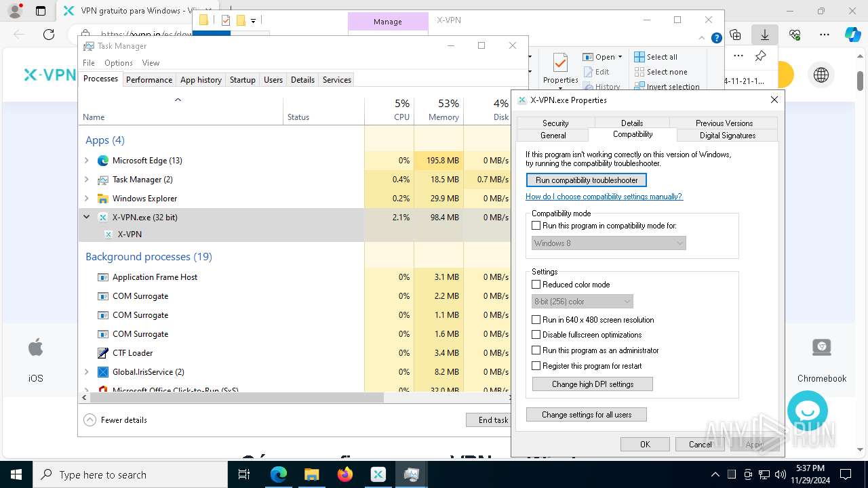This screenshot has height=488, width=868.
Task: Click the Chromebook platform icon
Action: pos(822,348)
